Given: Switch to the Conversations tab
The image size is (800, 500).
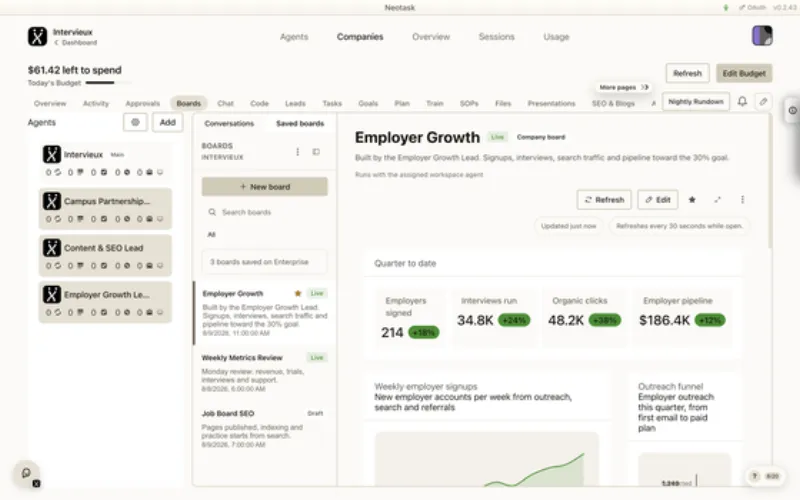Looking at the screenshot, I should point(229,123).
